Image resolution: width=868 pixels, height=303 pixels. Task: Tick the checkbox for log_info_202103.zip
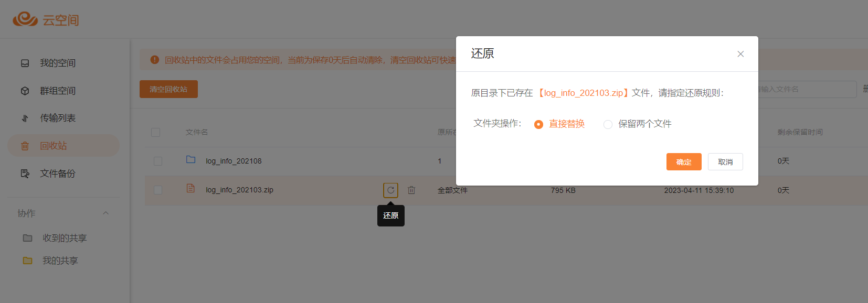point(158,190)
